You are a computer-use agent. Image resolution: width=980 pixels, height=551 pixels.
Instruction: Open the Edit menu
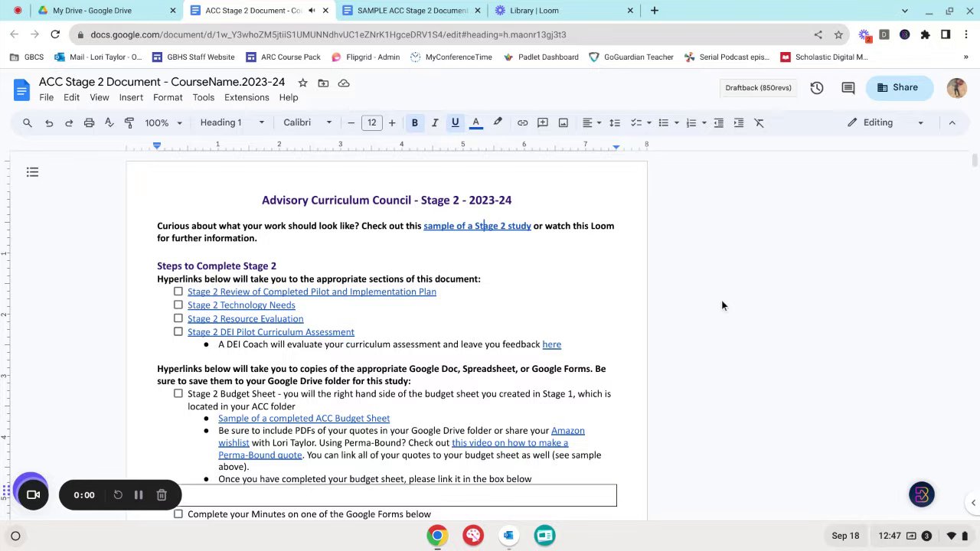[71, 97]
